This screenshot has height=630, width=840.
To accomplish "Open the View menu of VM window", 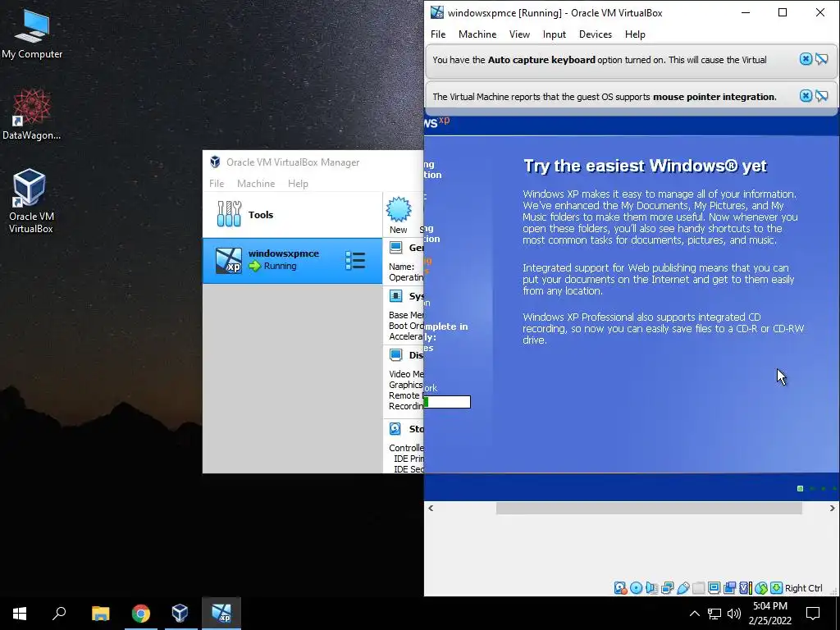I will click(519, 34).
